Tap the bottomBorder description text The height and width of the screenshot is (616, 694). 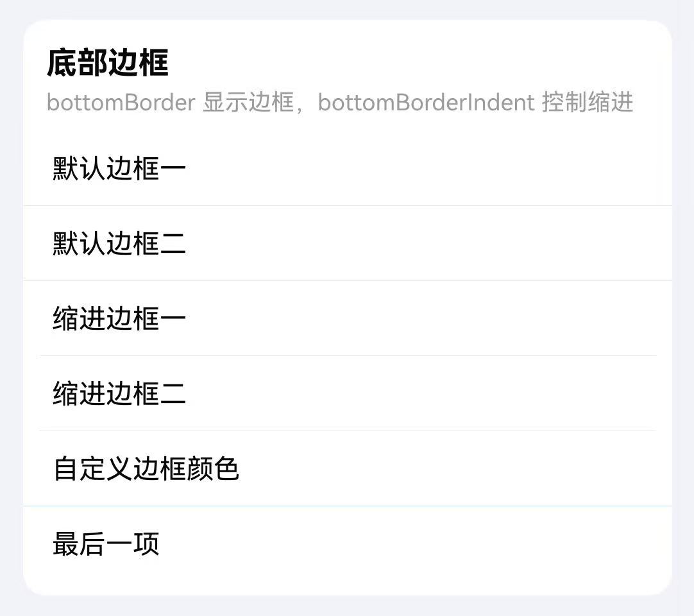tap(341, 101)
